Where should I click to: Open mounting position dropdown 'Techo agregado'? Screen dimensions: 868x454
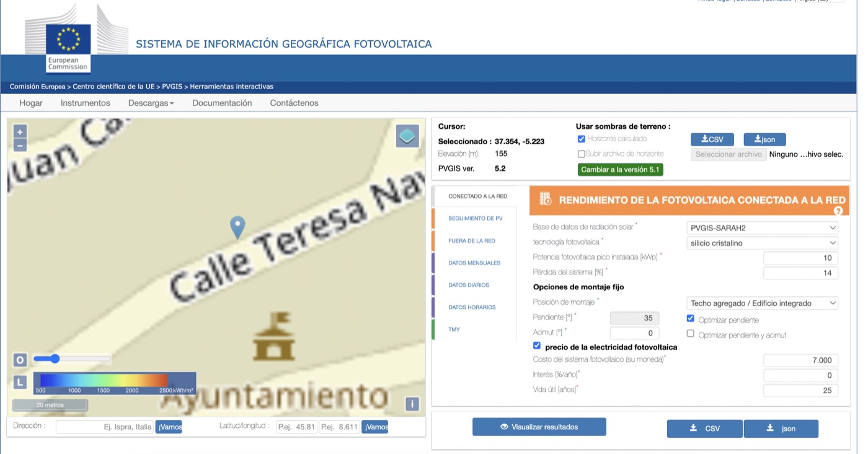coord(762,303)
